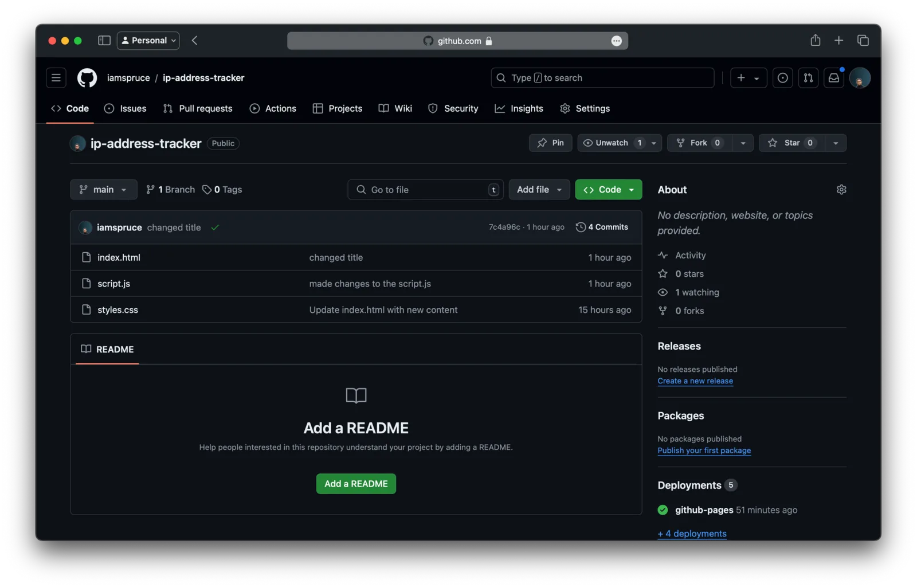917x588 pixels.
Task: Click the Safari sidebar toggle icon
Action: (104, 41)
